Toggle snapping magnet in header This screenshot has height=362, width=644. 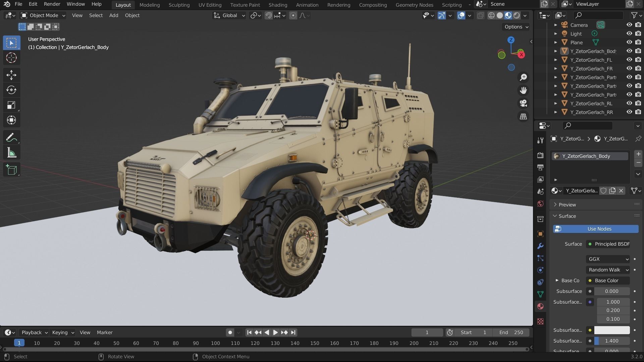[x=268, y=15]
